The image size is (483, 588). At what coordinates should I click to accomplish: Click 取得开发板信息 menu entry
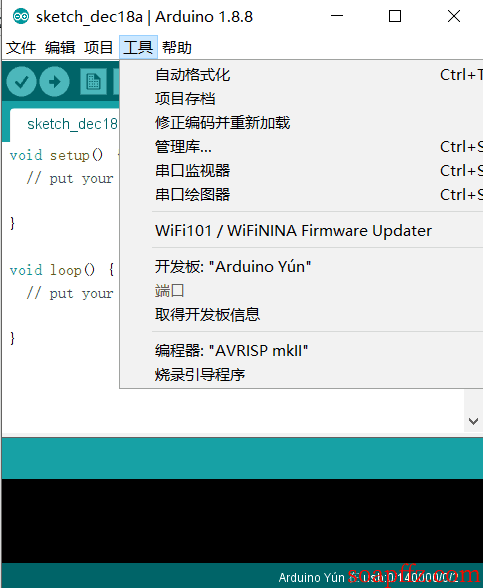point(301,315)
